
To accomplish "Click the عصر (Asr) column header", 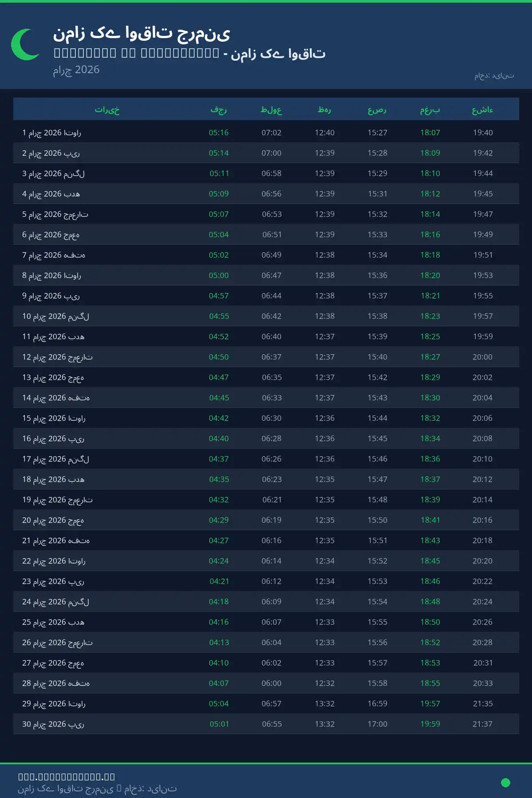I will click(x=377, y=110).
